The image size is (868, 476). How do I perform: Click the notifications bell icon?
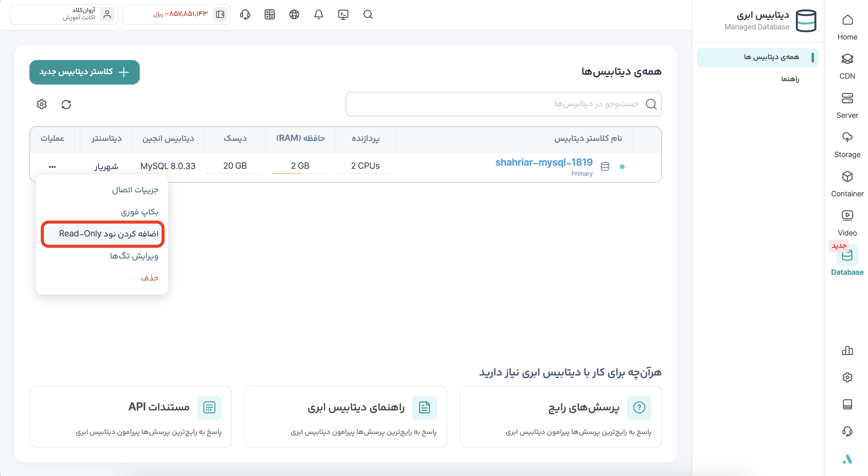point(318,14)
